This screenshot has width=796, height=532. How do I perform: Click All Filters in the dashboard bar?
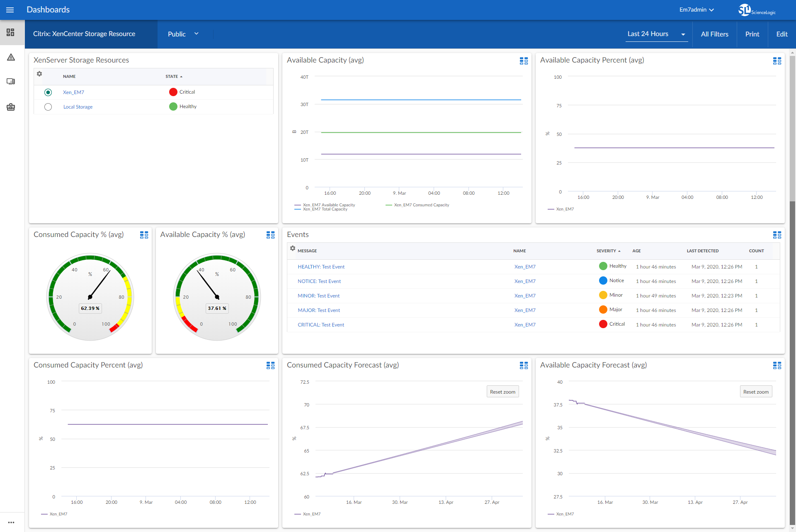714,34
